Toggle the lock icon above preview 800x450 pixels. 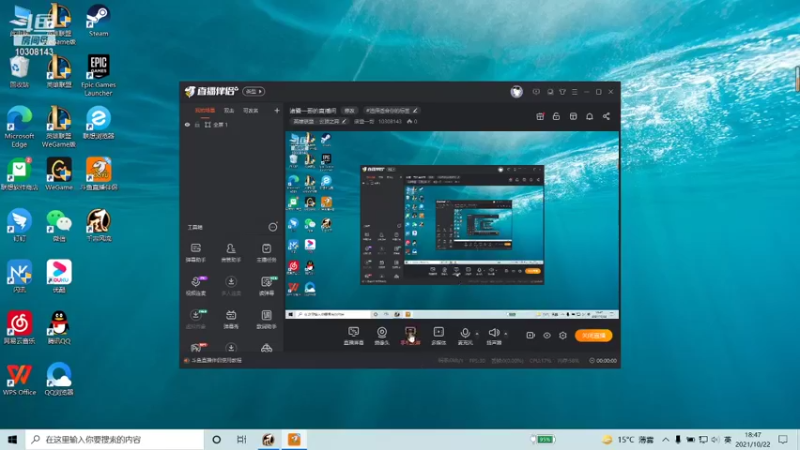pos(556,116)
